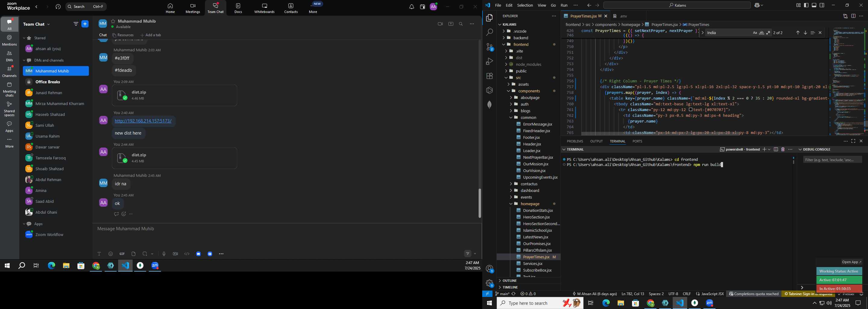The image size is (868, 309).
Task: Toggle Match Whole Word in find
Action: tap(762, 33)
